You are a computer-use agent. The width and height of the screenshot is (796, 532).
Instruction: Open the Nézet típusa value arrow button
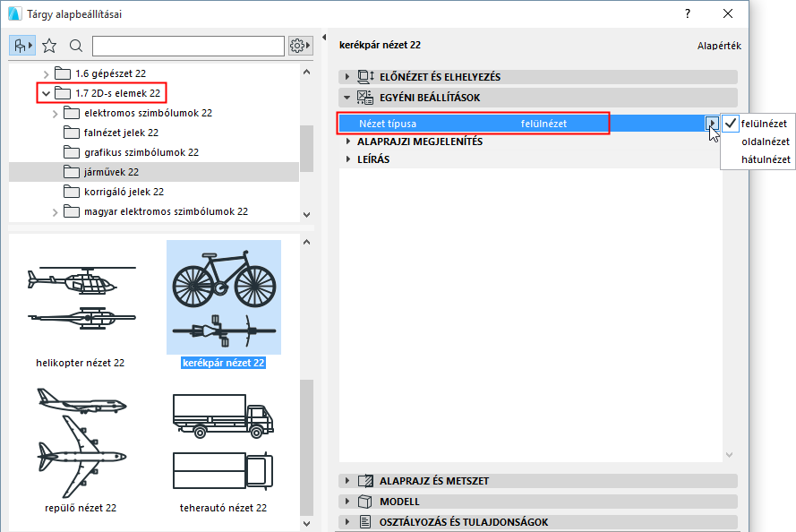(712, 124)
